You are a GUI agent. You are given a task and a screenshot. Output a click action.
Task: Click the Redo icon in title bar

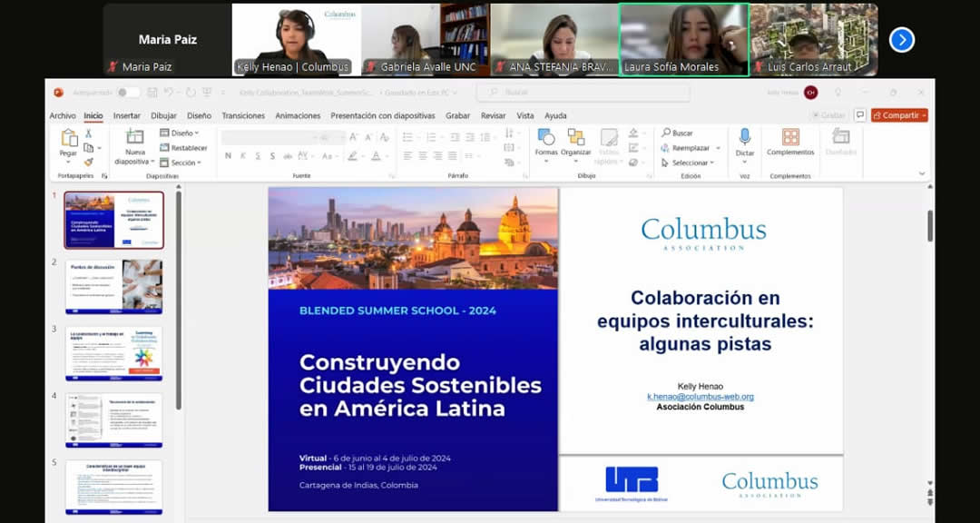point(191,93)
